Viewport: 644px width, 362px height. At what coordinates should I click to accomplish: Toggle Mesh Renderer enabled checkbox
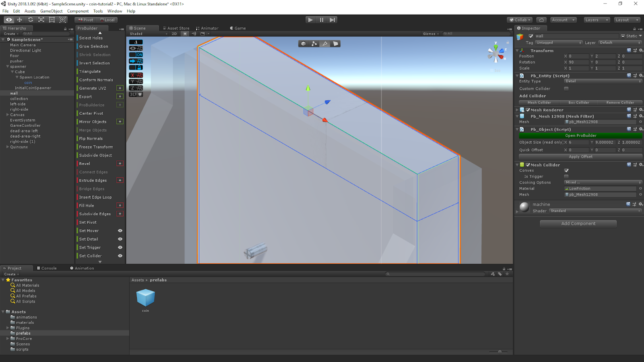[528, 110]
